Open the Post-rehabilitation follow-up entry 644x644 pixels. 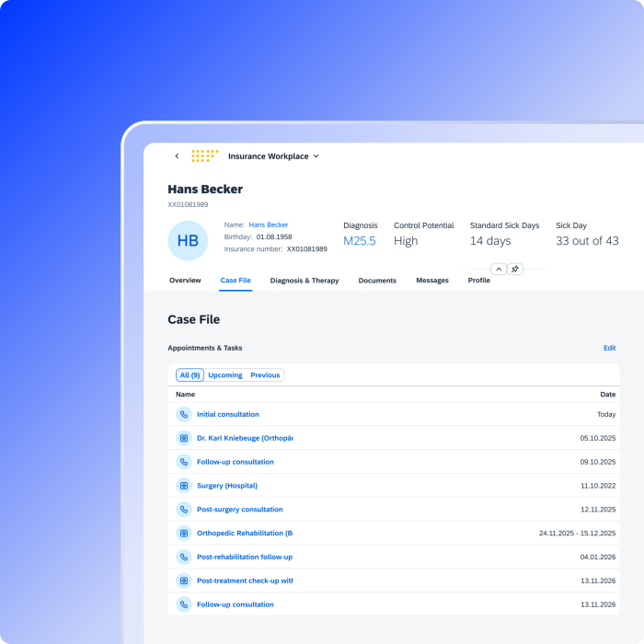point(245,558)
